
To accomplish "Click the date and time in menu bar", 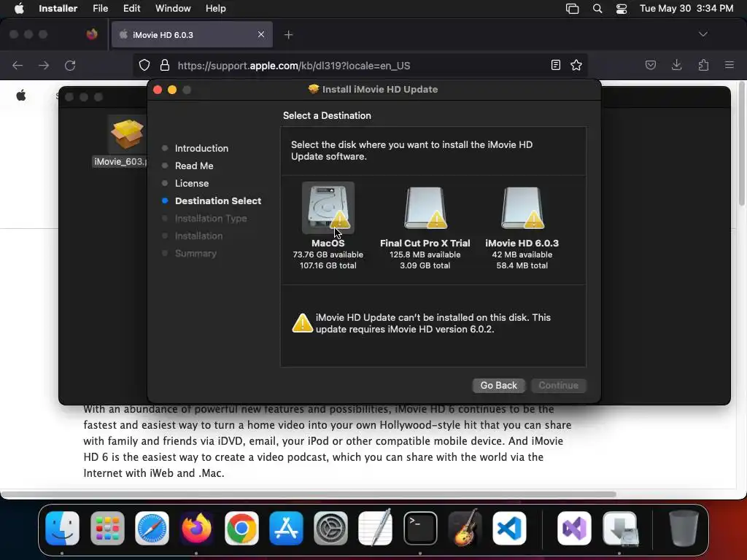I will point(686,9).
